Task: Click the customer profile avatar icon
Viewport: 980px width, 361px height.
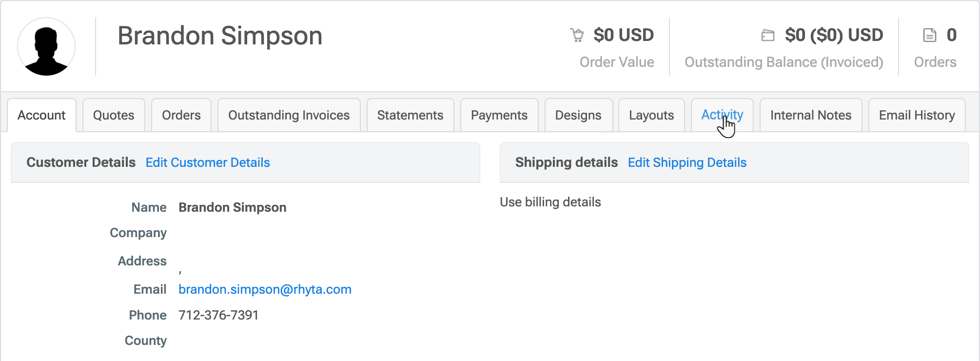Action: click(46, 47)
